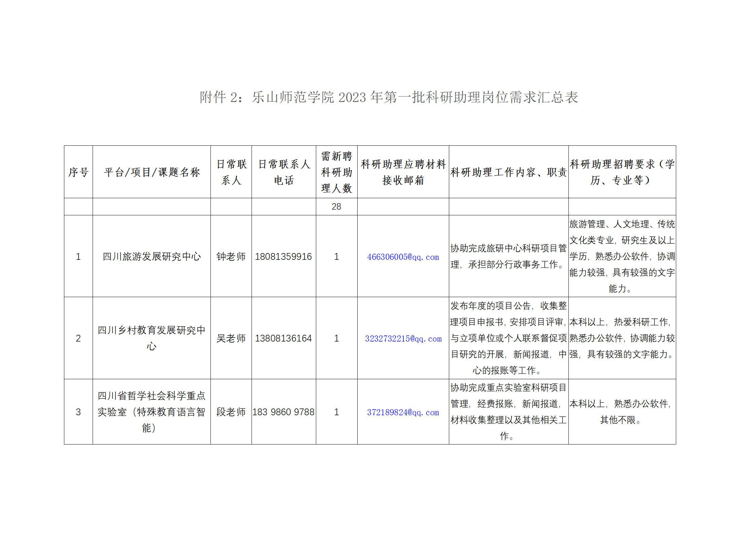Viewport: 756px width, 534px height.
Task: Click the total count cell 28
Action: pos(336,207)
